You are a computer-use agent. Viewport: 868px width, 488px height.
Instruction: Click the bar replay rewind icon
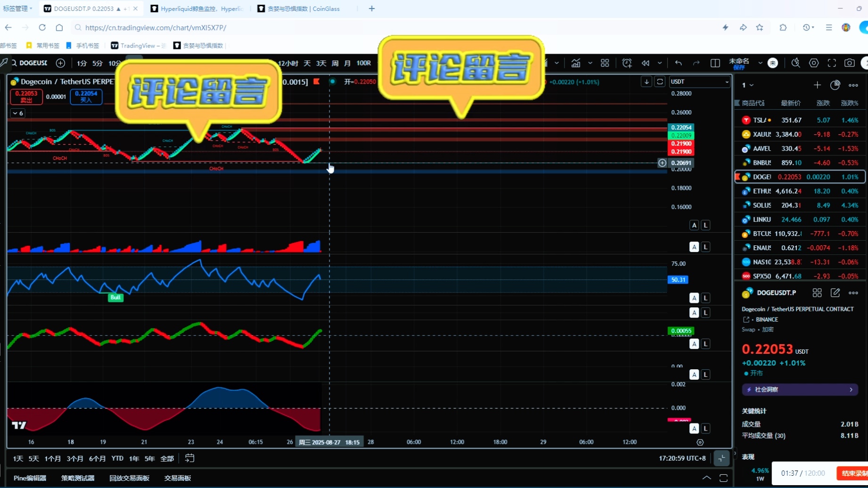click(x=645, y=63)
